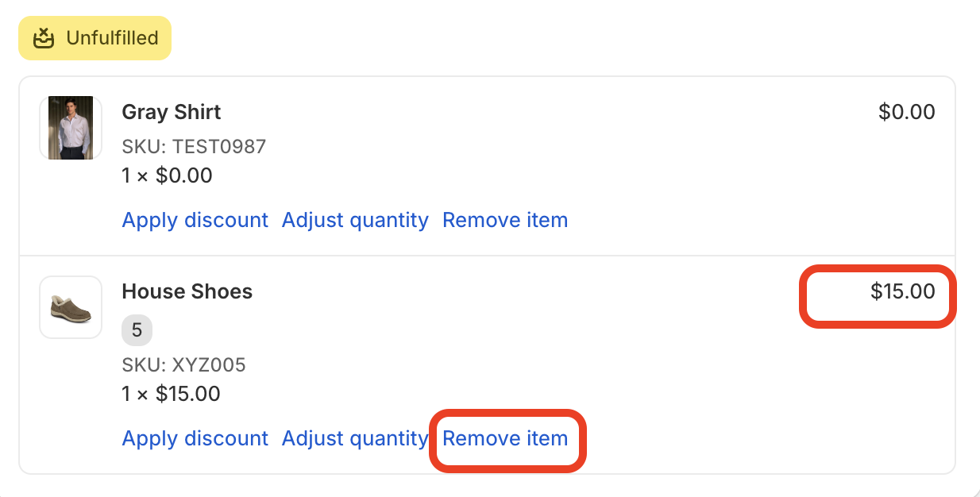
Task: Remove the House Shoes item
Action: 505,438
